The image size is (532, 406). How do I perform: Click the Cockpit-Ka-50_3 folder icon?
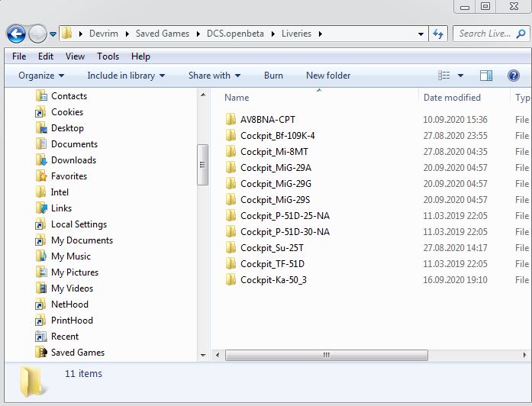coord(231,280)
